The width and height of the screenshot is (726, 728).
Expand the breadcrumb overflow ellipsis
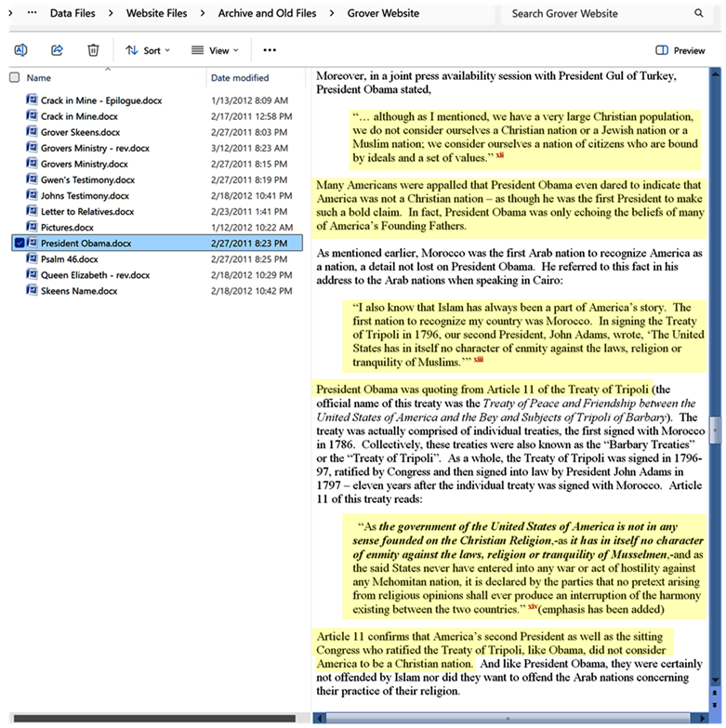(x=32, y=14)
